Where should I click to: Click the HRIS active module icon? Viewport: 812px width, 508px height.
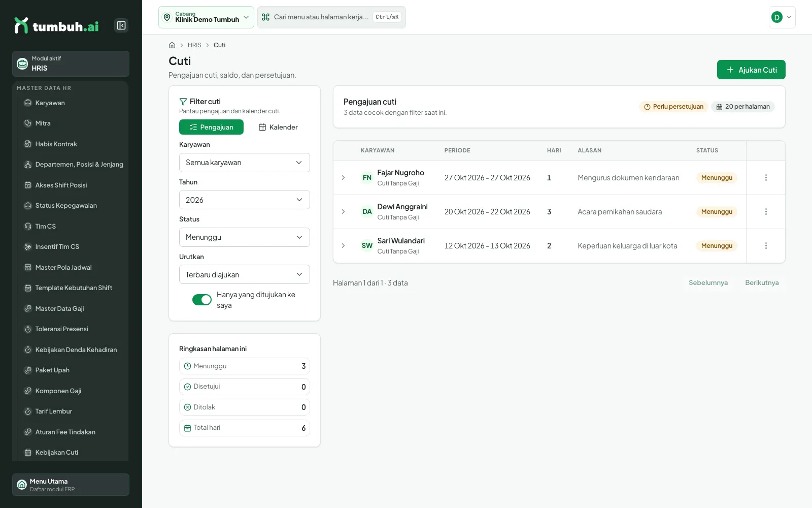(22, 63)
